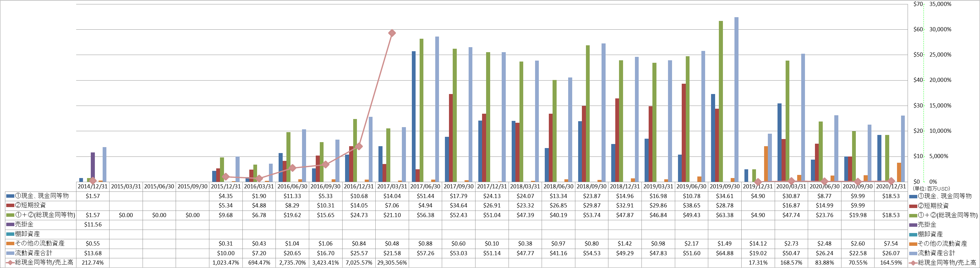Click the 2019/09/30 date column header
Image resolution: width=980 pixels, height=268 pixels.
coord(725,186)
